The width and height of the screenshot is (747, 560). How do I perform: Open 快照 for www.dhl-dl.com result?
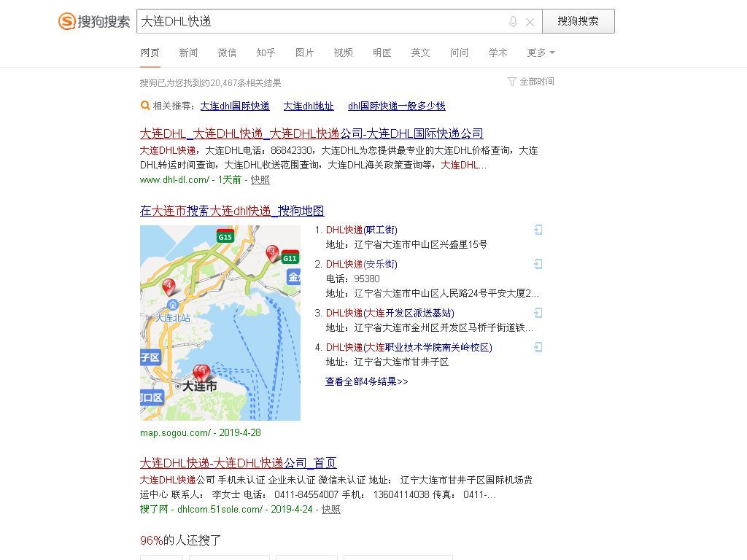click(260, 179)
